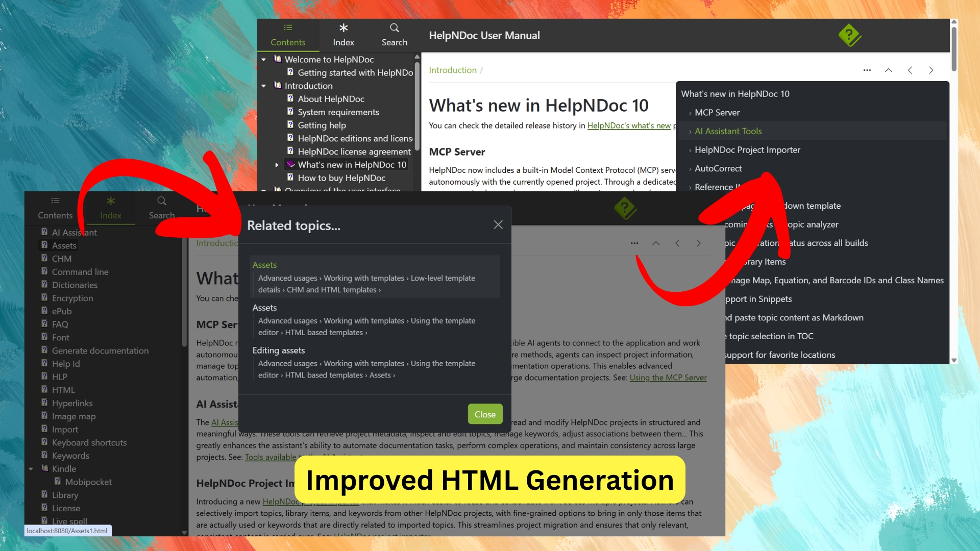This screenshot has width=980, height=551.
Task: Select the Index tab in the lower window
Action: [x=111, y=208]
